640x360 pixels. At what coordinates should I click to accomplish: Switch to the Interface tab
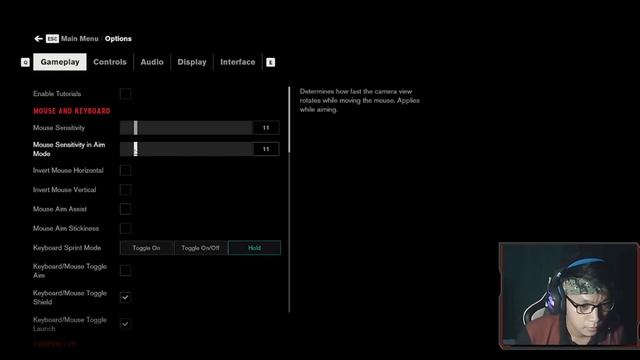(x=238, y=62)
